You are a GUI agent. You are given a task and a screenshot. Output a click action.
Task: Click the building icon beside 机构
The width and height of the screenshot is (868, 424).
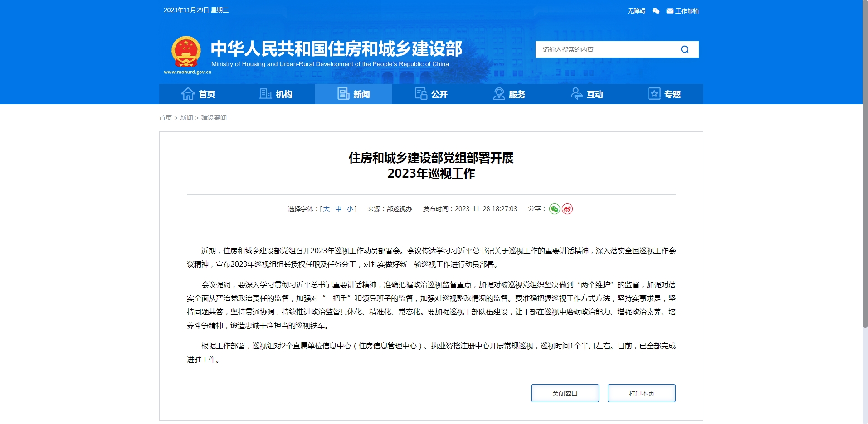point(266,94)
